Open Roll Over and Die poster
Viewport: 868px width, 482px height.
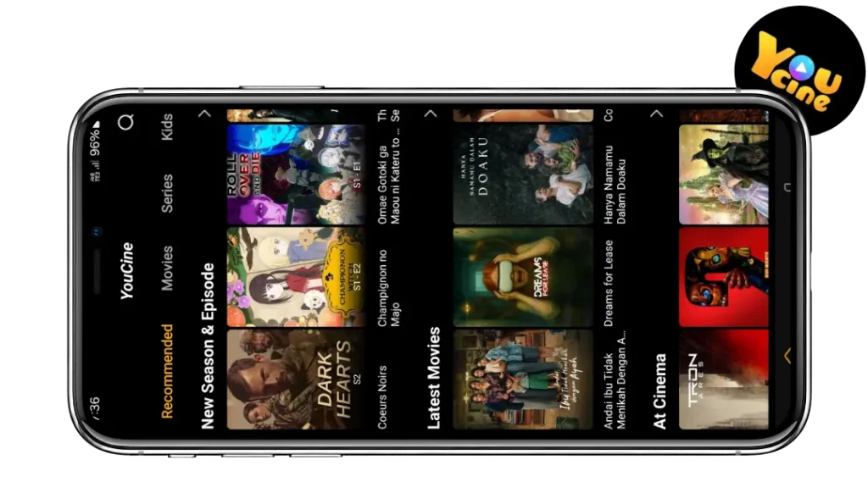296,175
